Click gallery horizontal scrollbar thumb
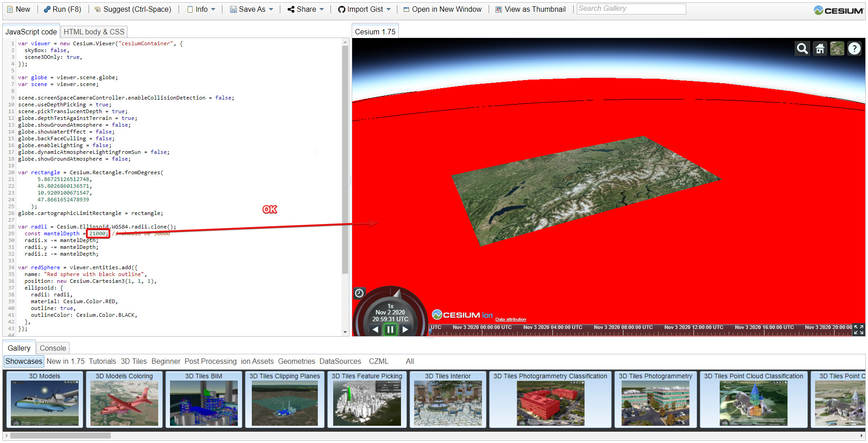The image size is (868, 443). [61, 435]
